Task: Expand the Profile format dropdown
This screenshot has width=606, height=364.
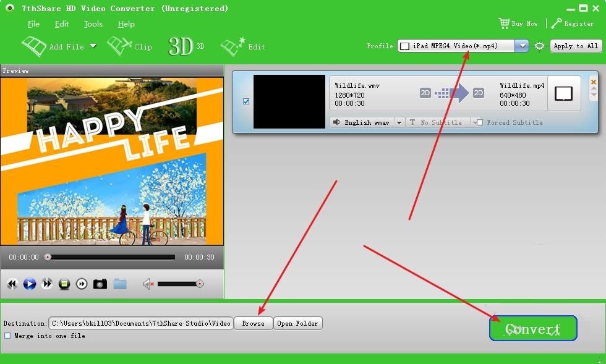Action: [x=522, y=46]
